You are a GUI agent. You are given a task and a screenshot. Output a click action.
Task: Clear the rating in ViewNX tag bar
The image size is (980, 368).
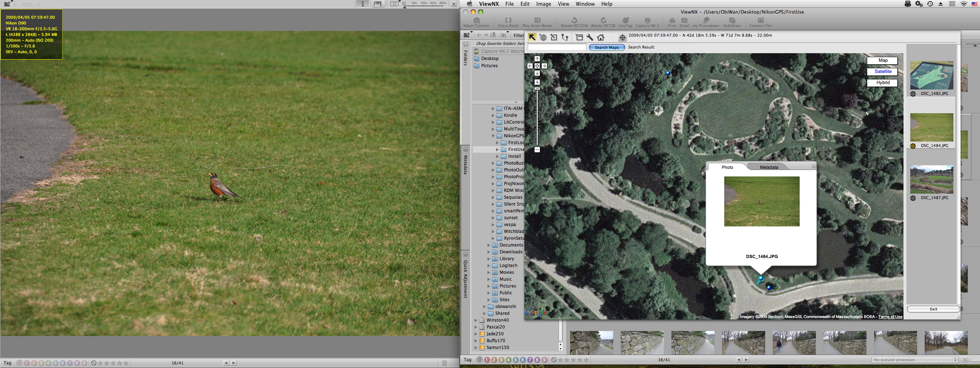(554, 360)
